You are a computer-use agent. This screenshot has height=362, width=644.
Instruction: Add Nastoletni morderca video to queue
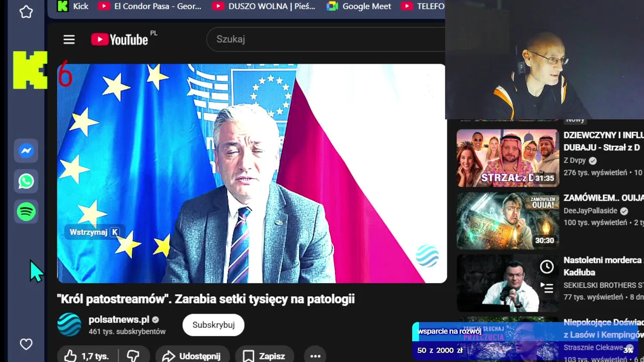(x=547, y=288)
